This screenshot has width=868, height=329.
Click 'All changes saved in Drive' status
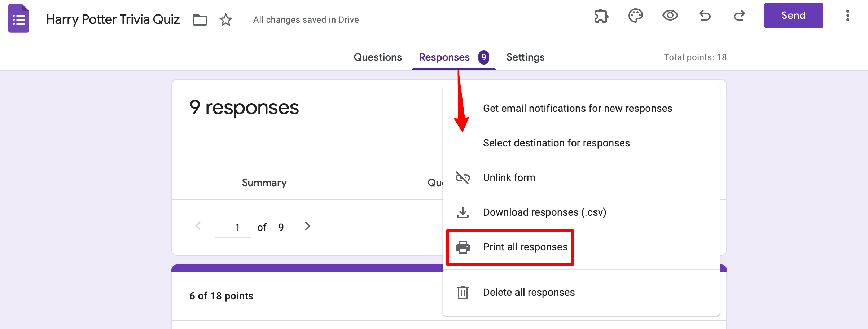(306, 19)
